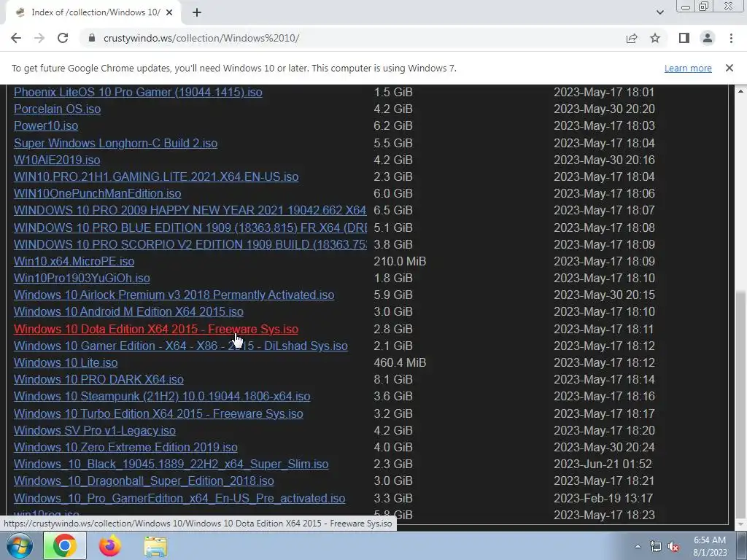Image resolution: width=747 pixels, height=560 pixels.
Task: Open Windows.10.Zero.Extreme.Edition.2019.iso link
Action: (x=125, y=447)
